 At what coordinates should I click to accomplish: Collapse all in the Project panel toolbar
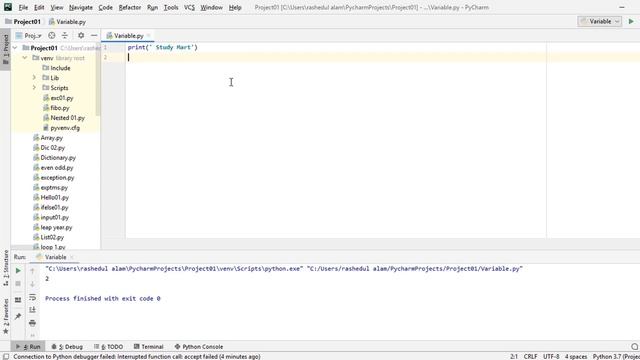(64, 36)
